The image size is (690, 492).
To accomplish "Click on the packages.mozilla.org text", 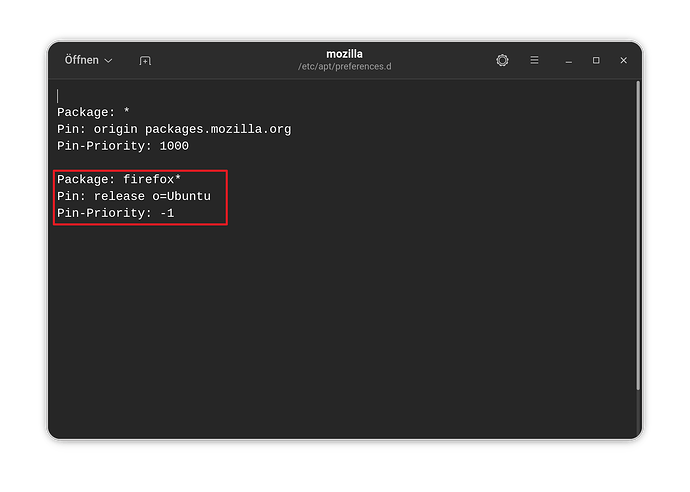I will point(218,129).
